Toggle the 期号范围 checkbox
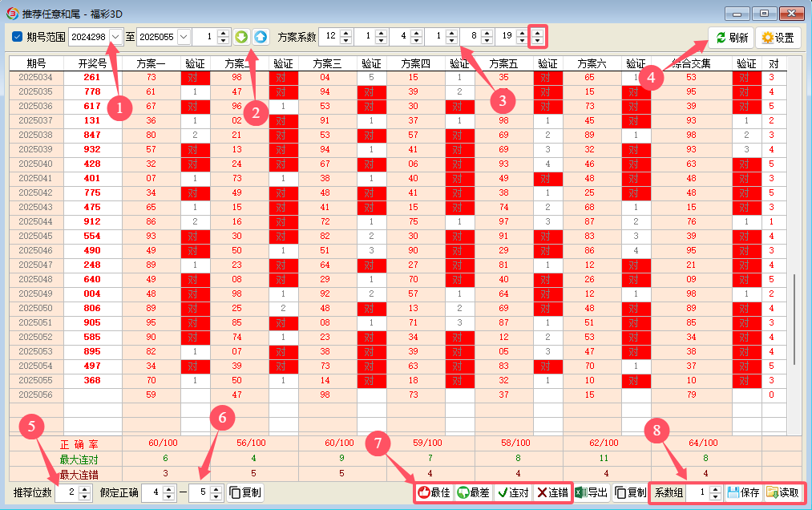Image resolution: width=812 pixels, height=510 pixels. pos(18,37)
